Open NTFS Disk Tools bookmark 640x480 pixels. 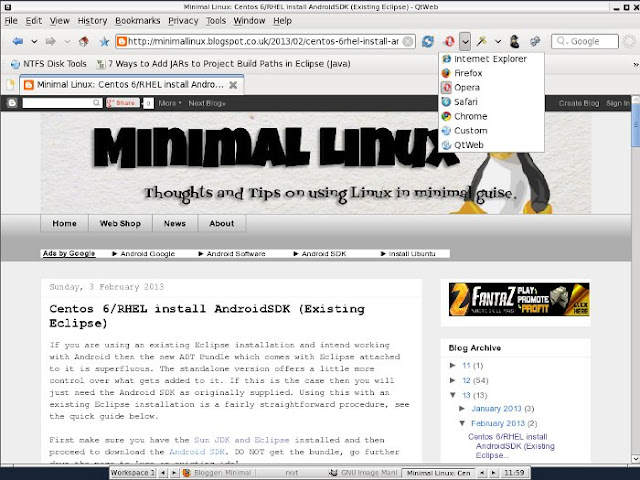click(x=49, y=64)
